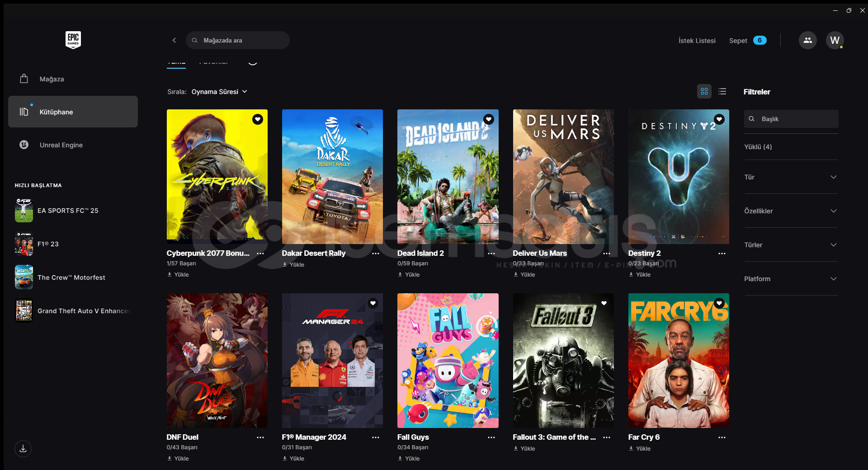Click the cart count badge 6
The image size is (868, 470).
coord(759,40)
